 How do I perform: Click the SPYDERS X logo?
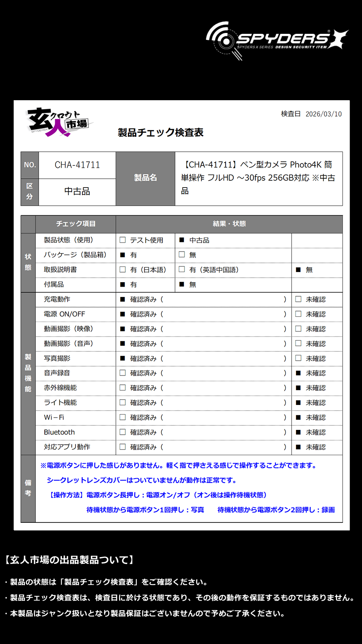(277, 41)
